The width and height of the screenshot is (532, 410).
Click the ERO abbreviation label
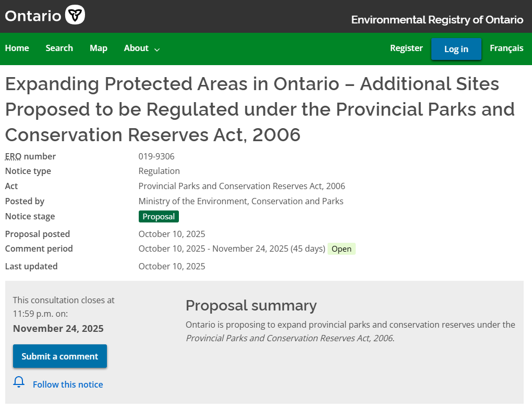(x=13, y=156)
